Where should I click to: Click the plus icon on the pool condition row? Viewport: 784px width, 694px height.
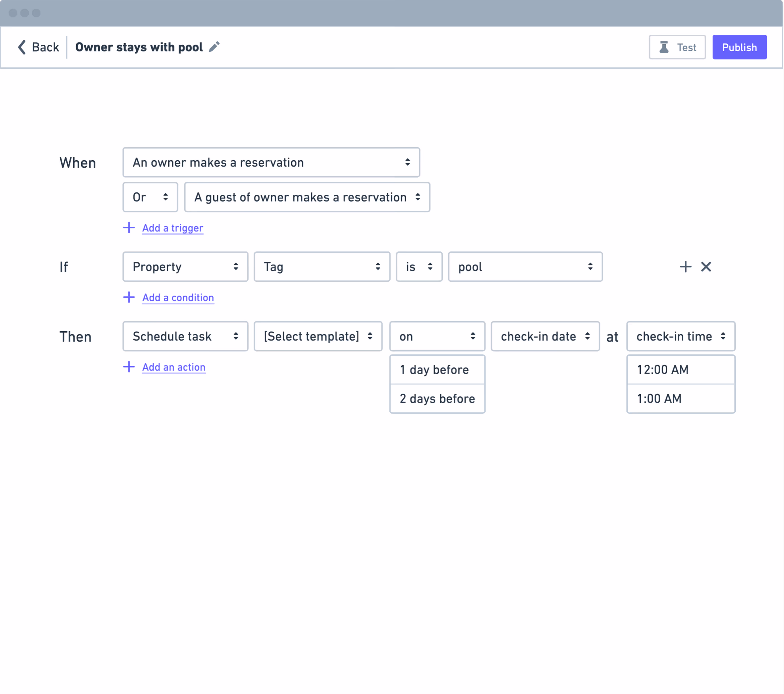tap(685, 267)
